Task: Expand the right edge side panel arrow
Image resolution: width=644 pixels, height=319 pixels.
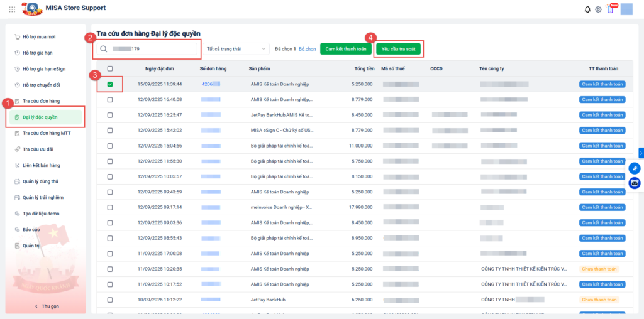Action: click(641, 153)
